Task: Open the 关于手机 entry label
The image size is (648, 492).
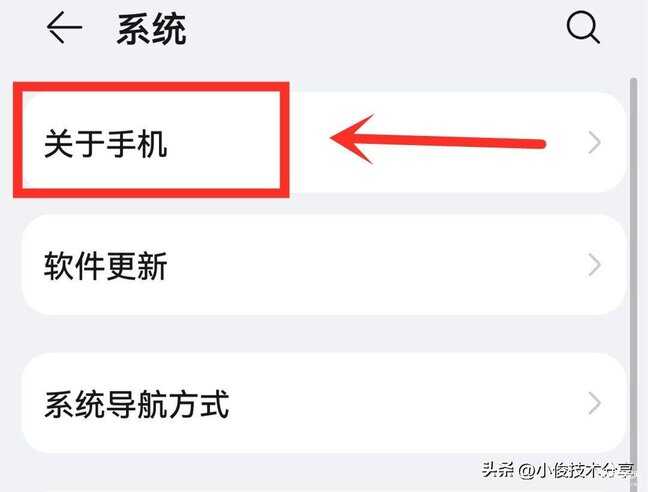Action: [105, 143]
